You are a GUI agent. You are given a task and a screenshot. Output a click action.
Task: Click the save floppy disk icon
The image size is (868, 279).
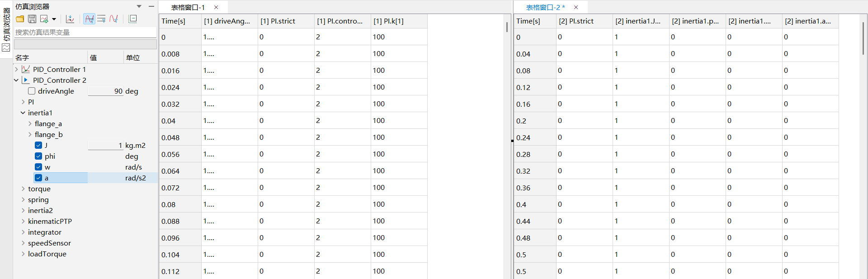pyautogui.click(x=32, y=19)
